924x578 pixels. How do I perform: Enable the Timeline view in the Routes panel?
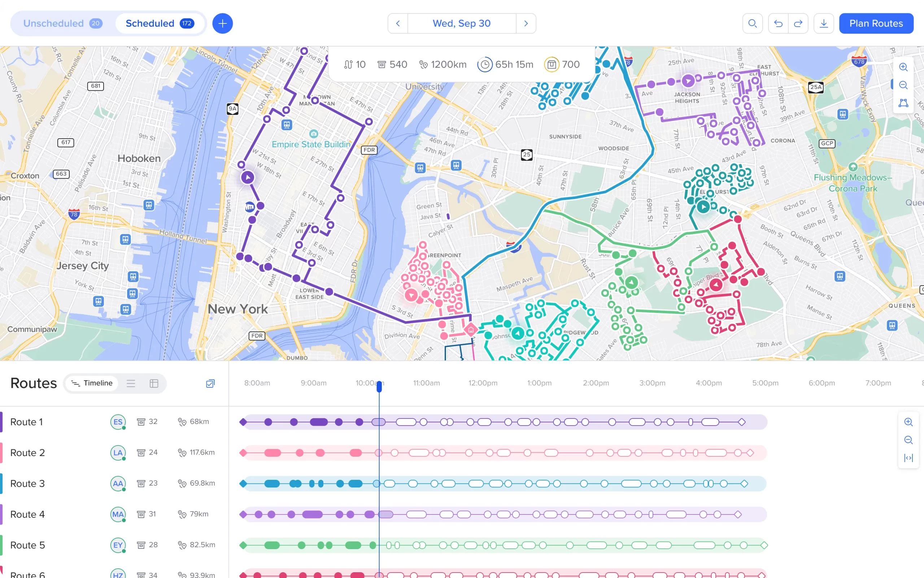(92, 383)
